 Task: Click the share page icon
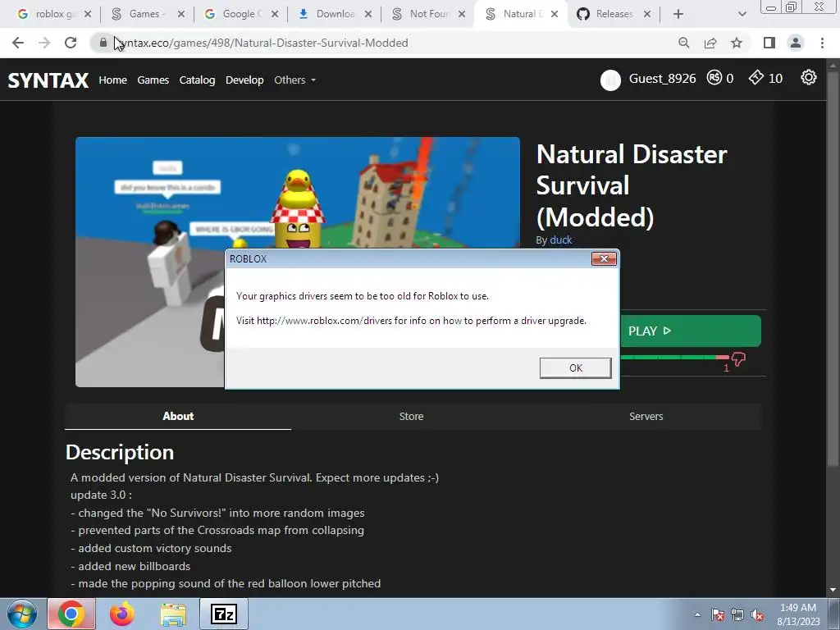click(x=710, y=43)
